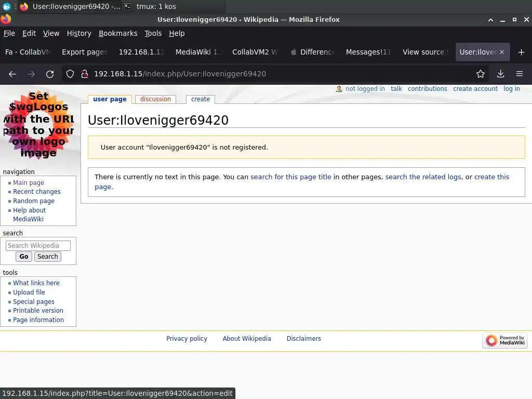This screenshot has width=532, height=399.
Task: Open the File menu
Action: [x=9, y=33]
